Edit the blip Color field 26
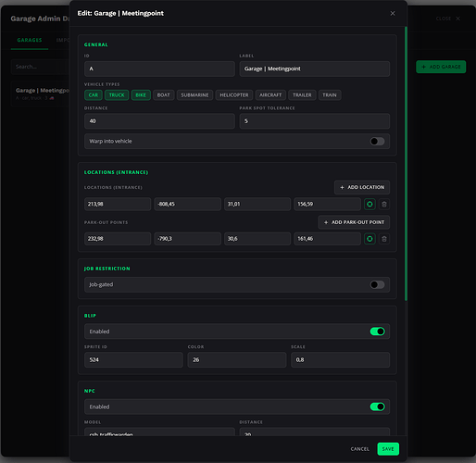The image size is (476, 463). (237, 360)
